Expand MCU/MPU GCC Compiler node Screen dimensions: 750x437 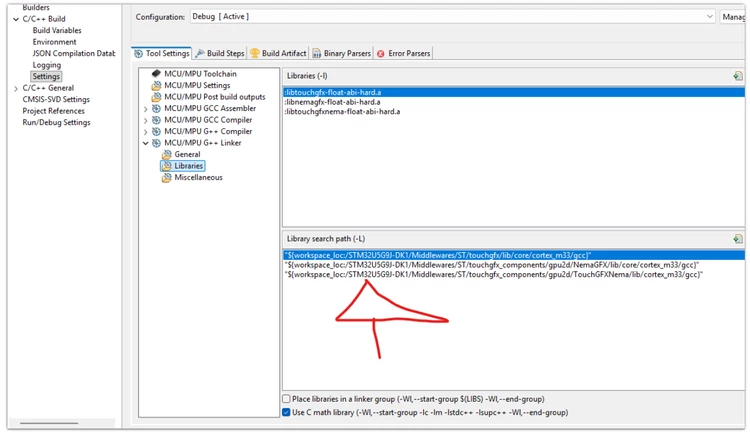146,120
